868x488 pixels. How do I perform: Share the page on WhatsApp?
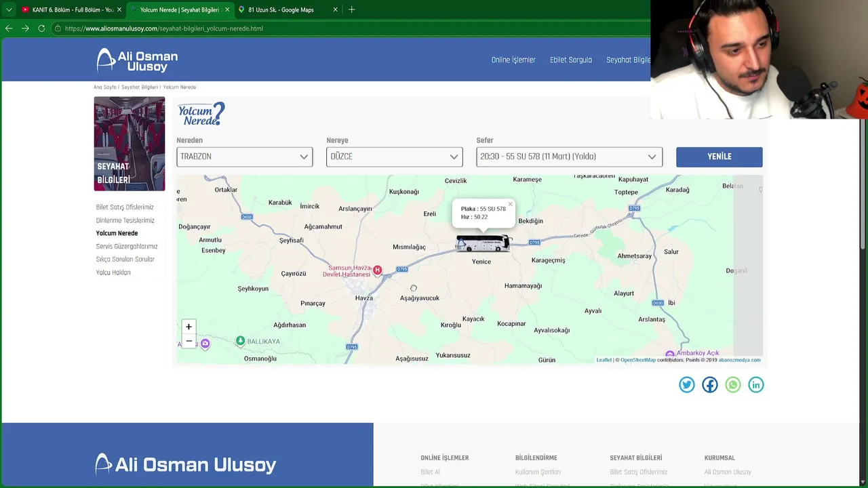(x=733, y=385)
